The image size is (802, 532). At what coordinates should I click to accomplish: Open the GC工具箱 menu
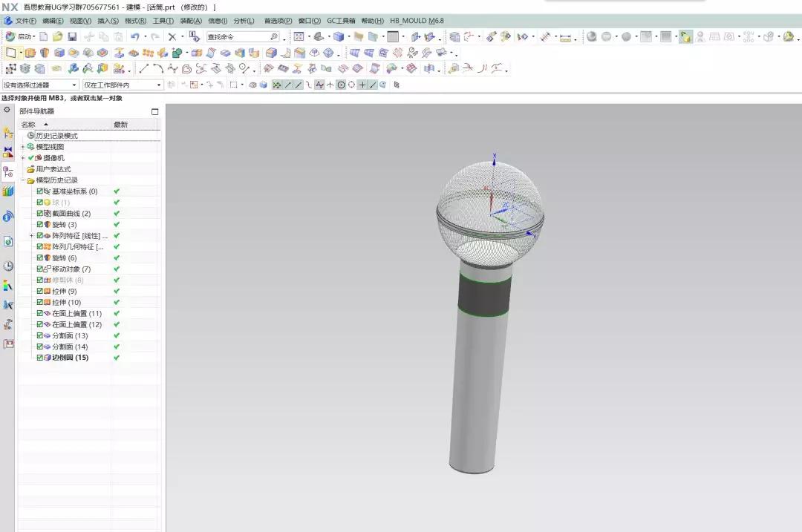[x=341, y=21]
